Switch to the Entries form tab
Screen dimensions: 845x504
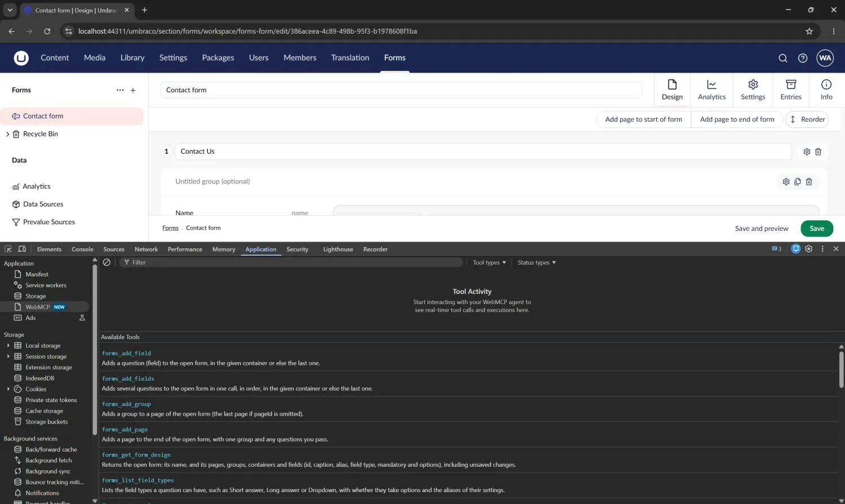[x=791, y=90]
